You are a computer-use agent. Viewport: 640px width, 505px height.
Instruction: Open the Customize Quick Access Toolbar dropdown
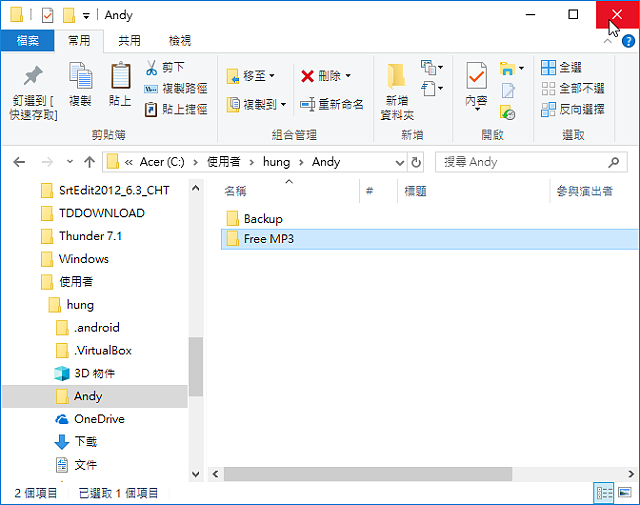point(86,16)
